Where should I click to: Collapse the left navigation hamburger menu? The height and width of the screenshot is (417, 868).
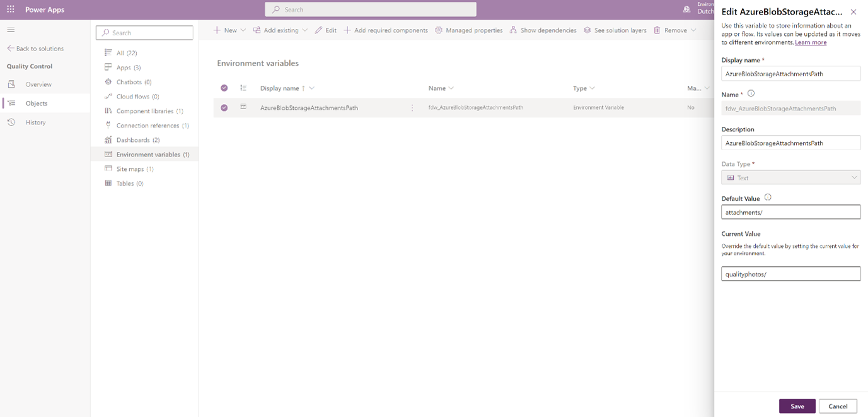click(11, 30)
